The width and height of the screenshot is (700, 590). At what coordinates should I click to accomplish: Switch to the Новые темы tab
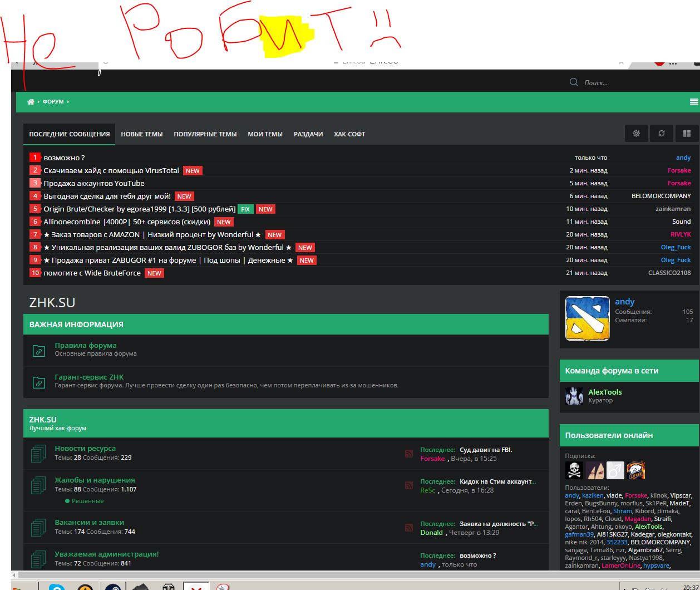[142, 134]
